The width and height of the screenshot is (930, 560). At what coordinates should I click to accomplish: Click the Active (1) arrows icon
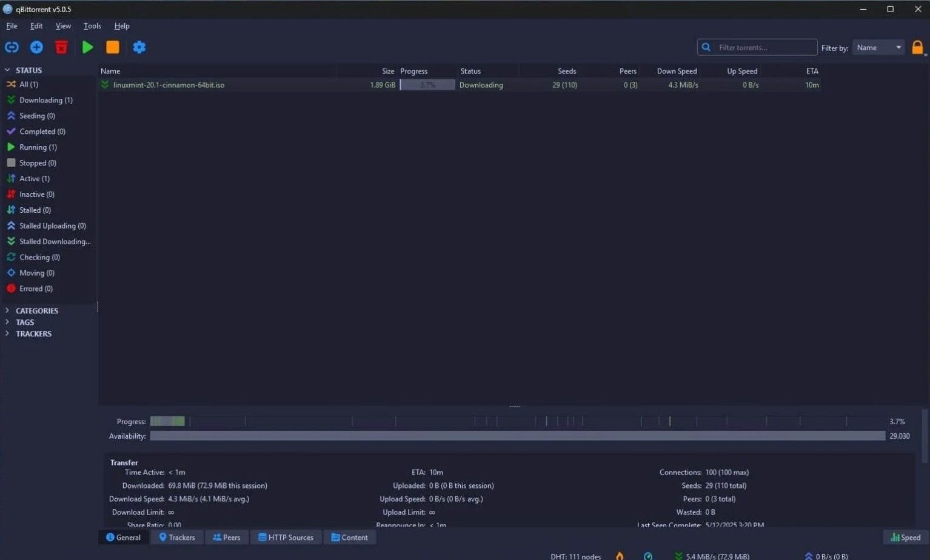coord(11,179)
